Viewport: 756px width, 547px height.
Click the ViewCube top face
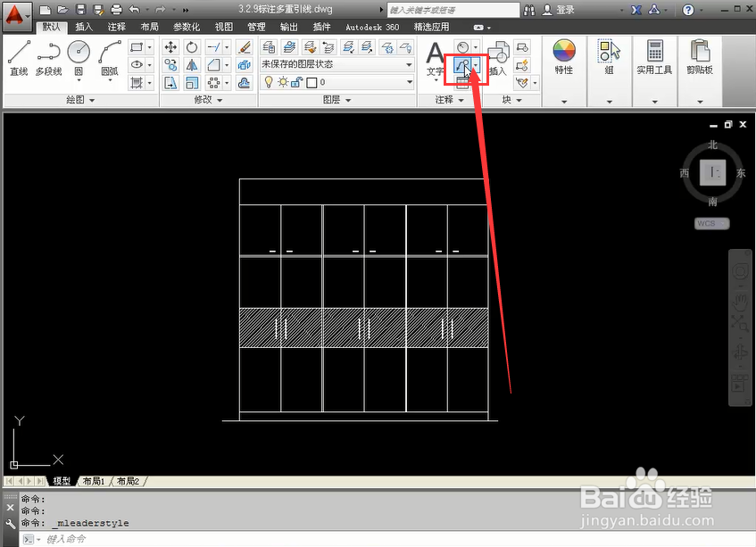click(x=712, y=172)
